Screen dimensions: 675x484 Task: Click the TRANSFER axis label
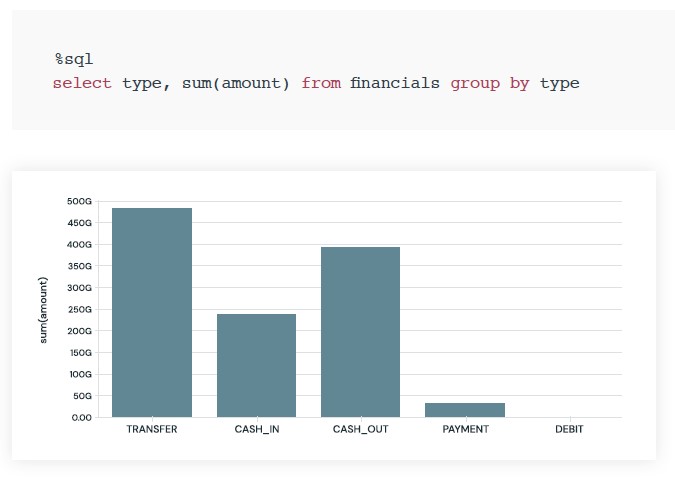pyautogui.click(x=152, y=429)
